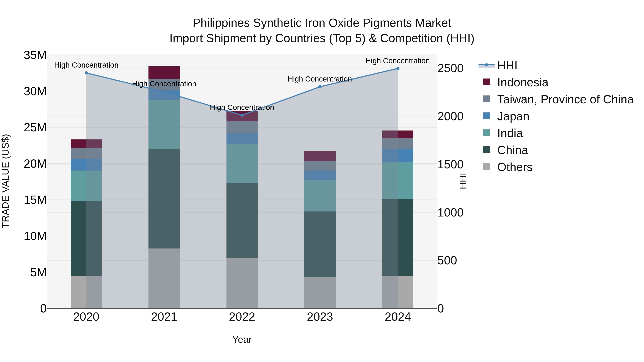Click the 20M y-axis tick label
The image size is (644, 362).
(x=35, y=164)
